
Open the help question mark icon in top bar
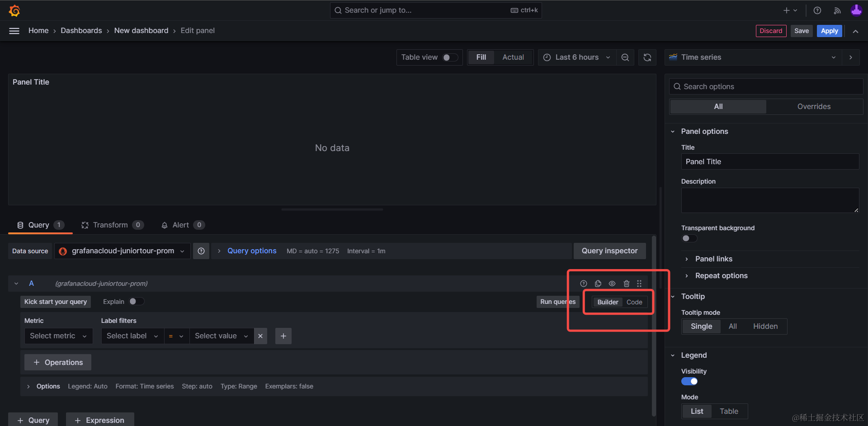click(x=817, y=10)
